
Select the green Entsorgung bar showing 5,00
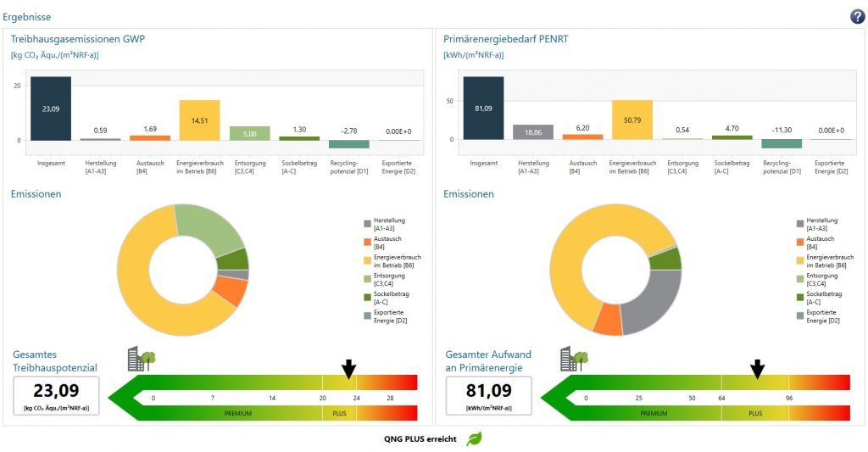(x=249, y=133)
